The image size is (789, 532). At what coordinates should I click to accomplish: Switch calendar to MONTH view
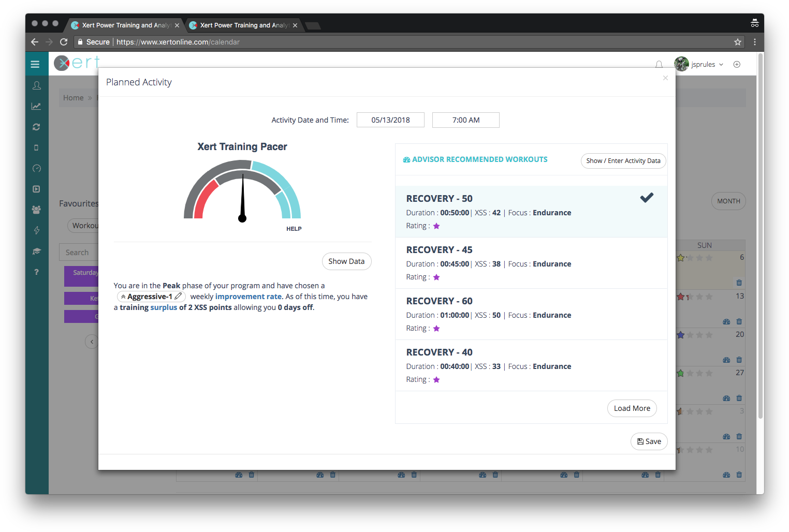click(x=728, y=201)
